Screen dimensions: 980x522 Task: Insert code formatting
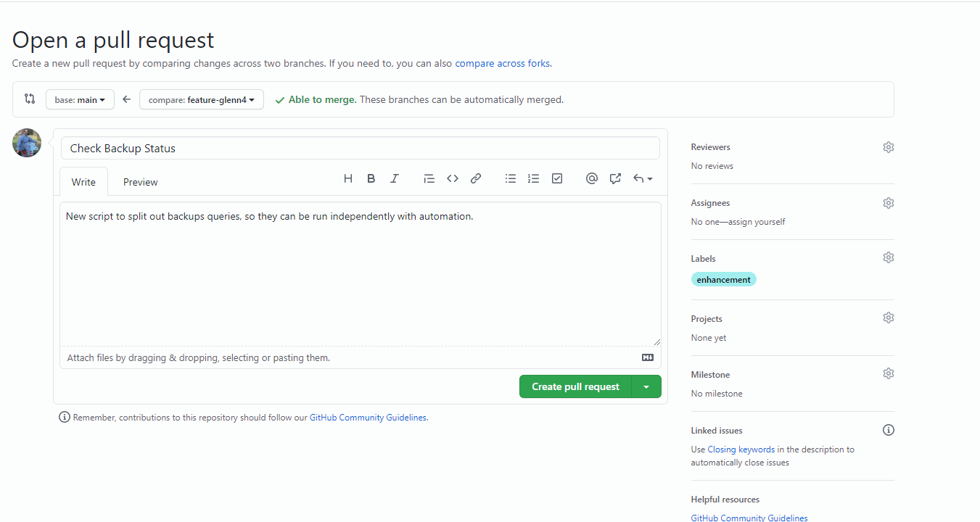pyautogui.click(x=453, y=178)
